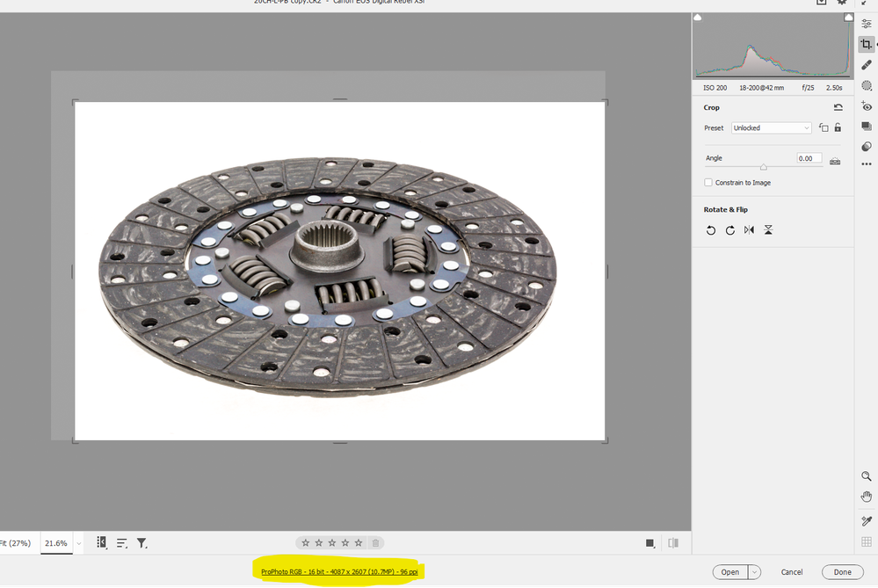
Task: Switch to the Edit sliders panel
Action: tap(866, 22)
